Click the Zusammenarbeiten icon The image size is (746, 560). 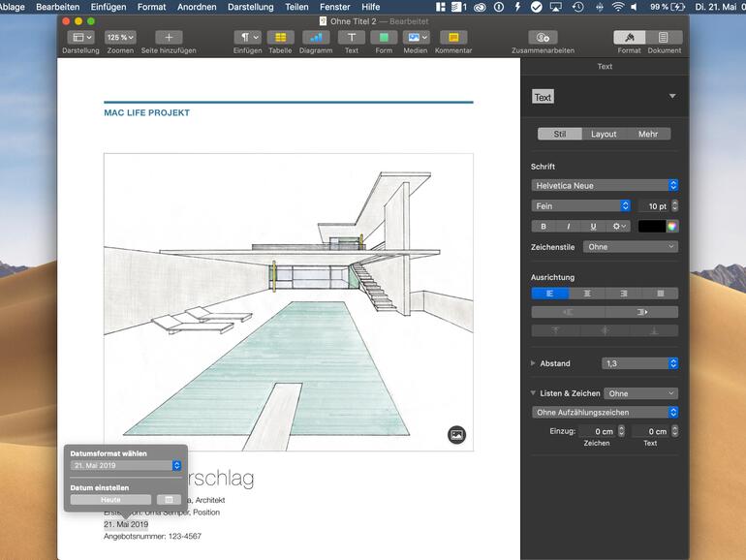(543, 38)
